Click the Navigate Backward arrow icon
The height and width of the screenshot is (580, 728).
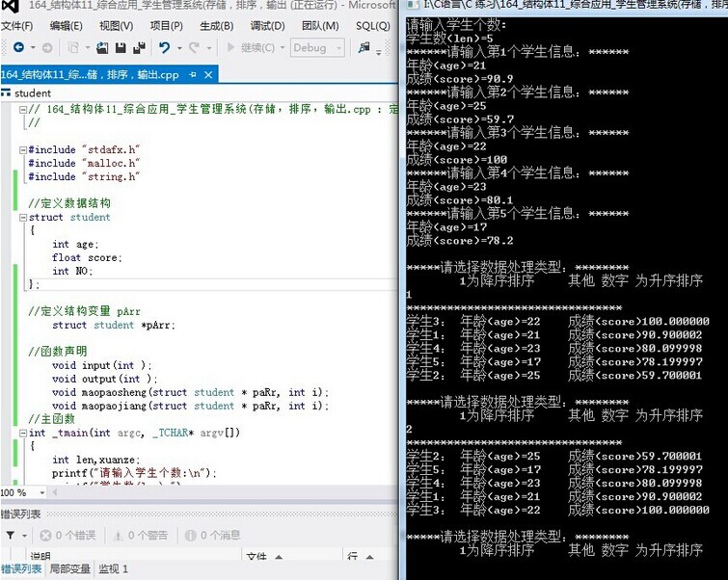pos(19,47)
